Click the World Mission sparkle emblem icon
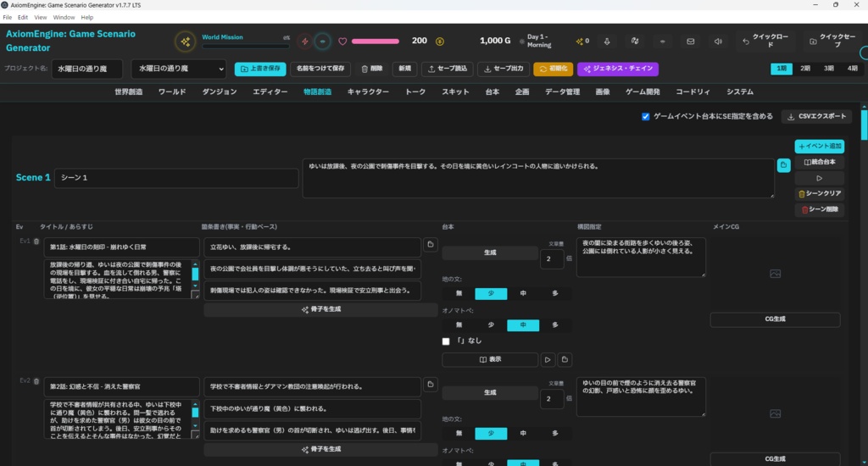This screenshot has height=466, width=868. (186, 42)
